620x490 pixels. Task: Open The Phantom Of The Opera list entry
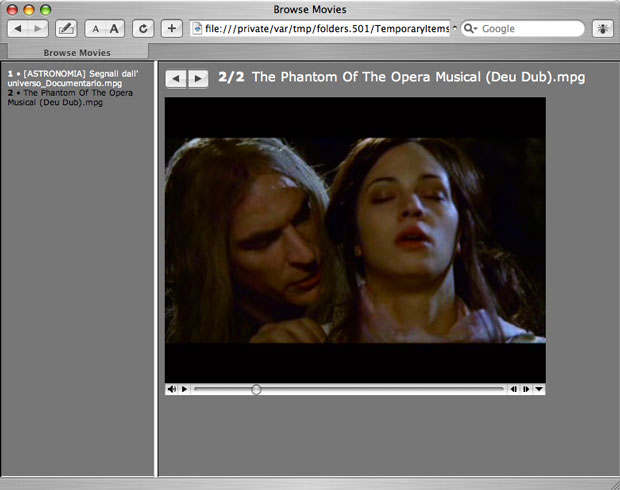tap(70, 97)
